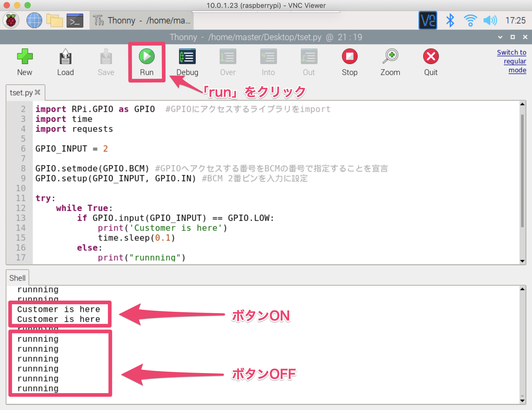
Task: Open the Raspberry Pi menu
Action: 11,21
